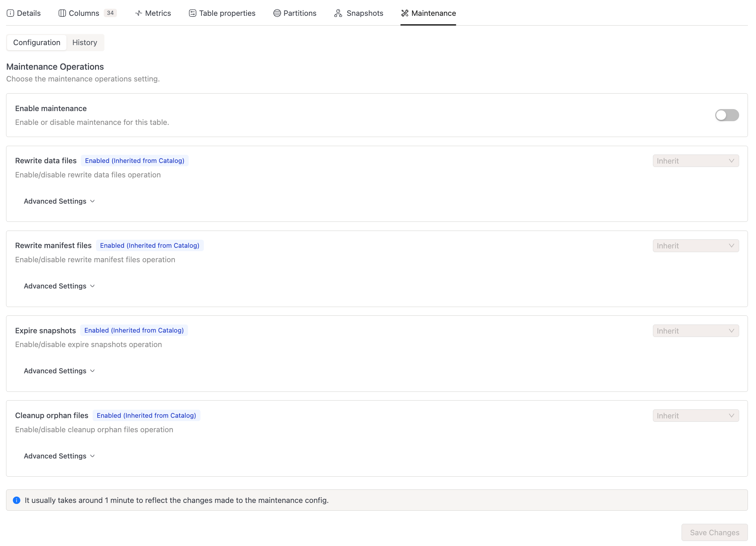Switch to the History sub-tab
The height and width of the screenshot is (546, 756).
85,42
